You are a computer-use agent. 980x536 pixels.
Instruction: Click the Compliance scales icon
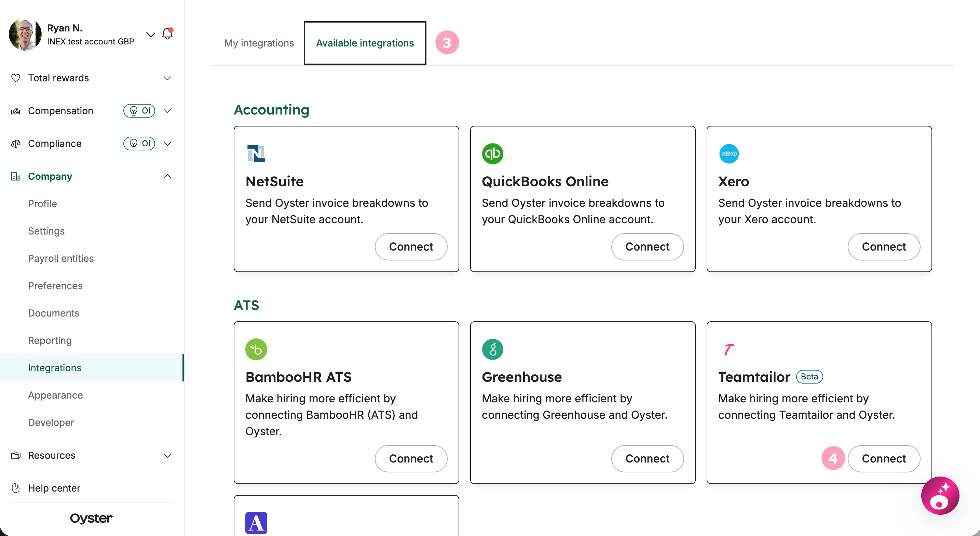(16, 144)
